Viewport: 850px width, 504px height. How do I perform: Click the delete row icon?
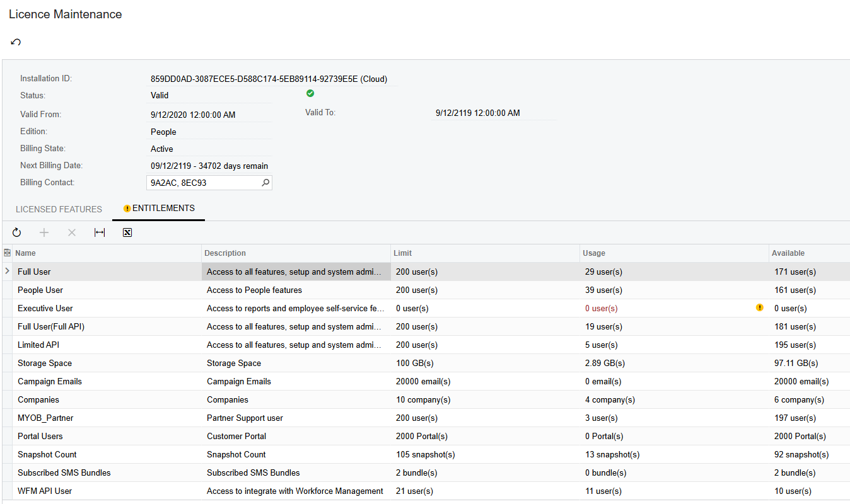coord(72,232)
